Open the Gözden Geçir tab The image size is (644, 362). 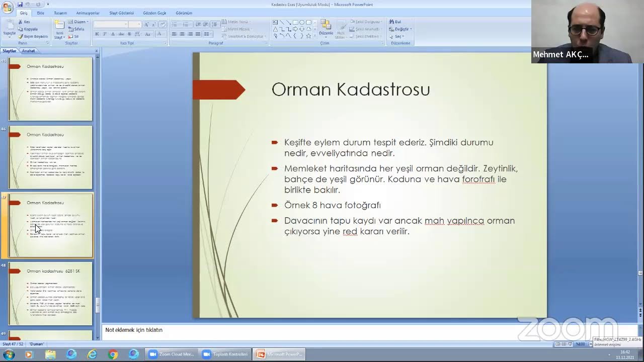154,13
